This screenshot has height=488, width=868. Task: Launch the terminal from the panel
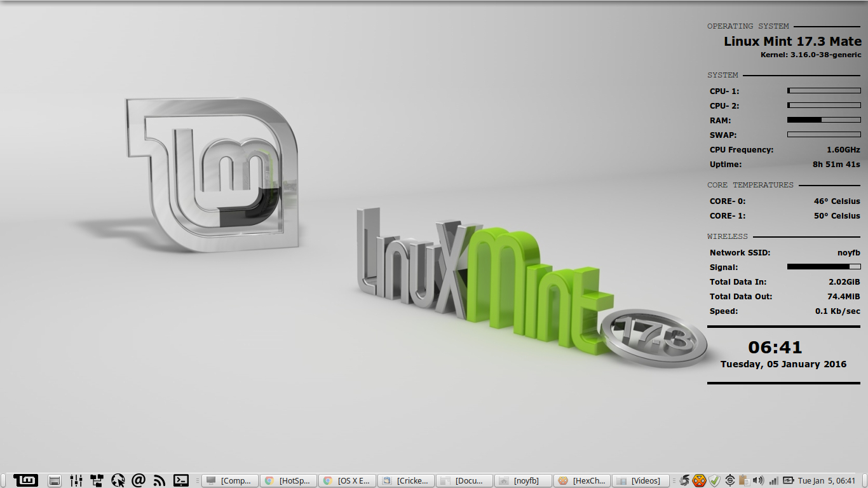point(181,480)
